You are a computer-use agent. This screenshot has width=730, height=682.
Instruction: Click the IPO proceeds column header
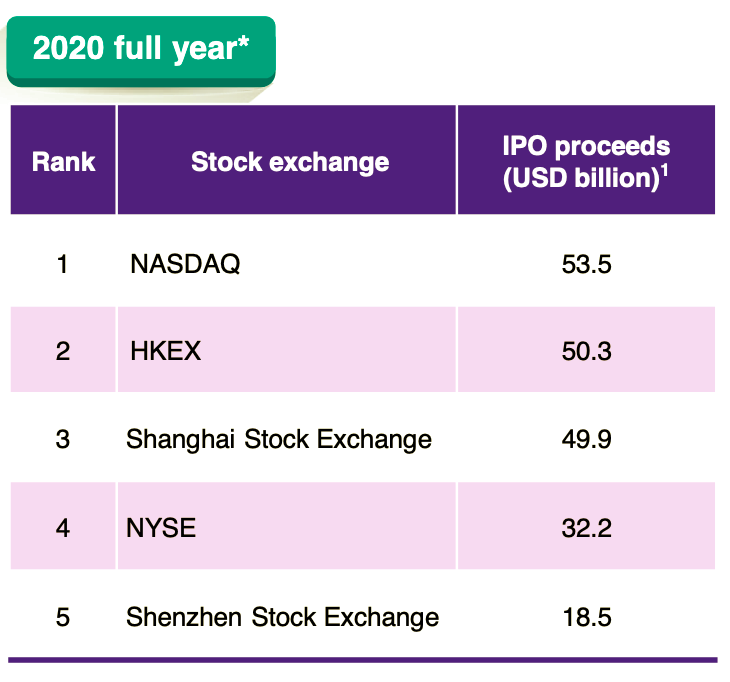587,160
